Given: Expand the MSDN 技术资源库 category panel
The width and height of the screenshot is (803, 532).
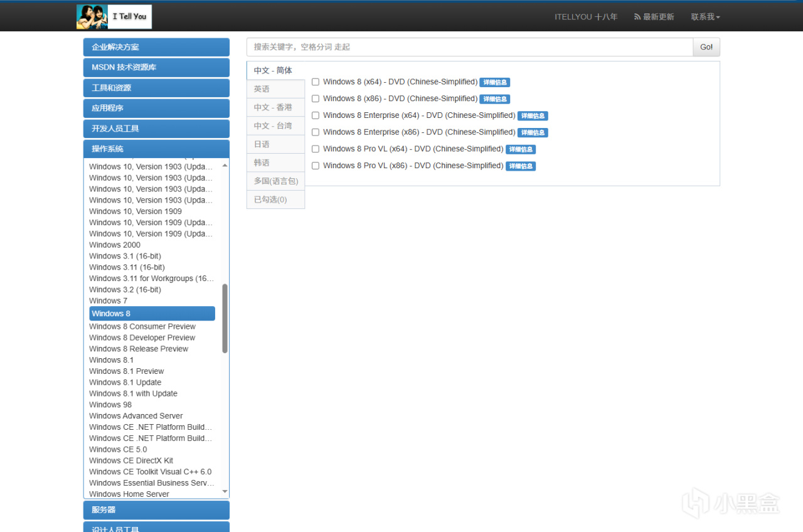Looking at the screenshot, I should 156,67.
